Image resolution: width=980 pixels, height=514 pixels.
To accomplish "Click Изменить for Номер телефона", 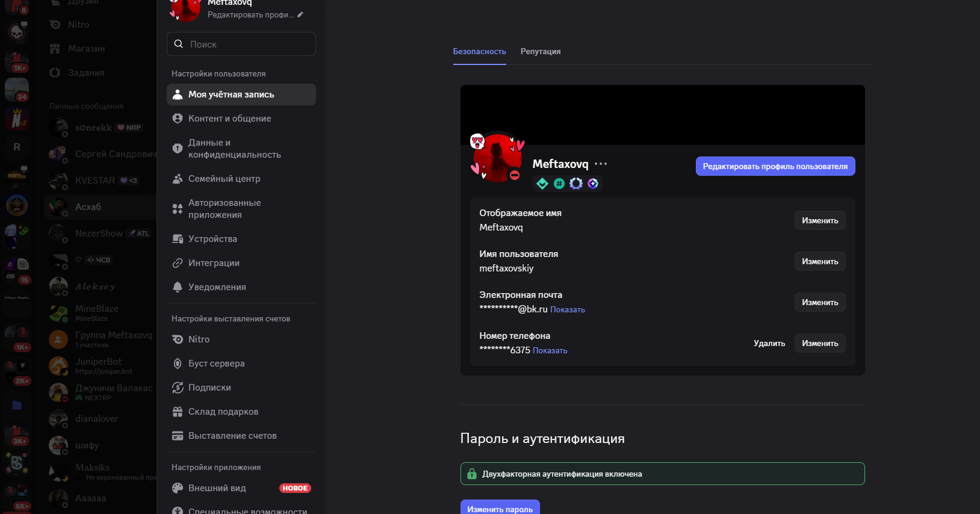I will coord(820,343).
